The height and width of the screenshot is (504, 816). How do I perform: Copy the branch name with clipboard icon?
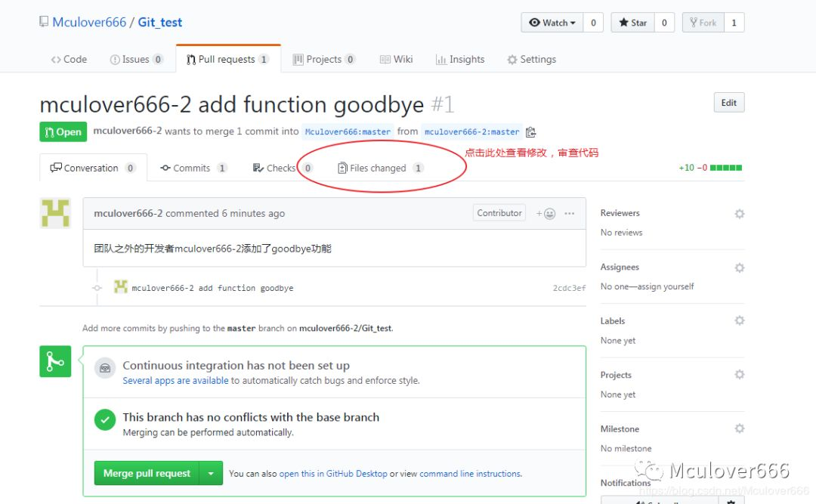[x=530, y=131]
